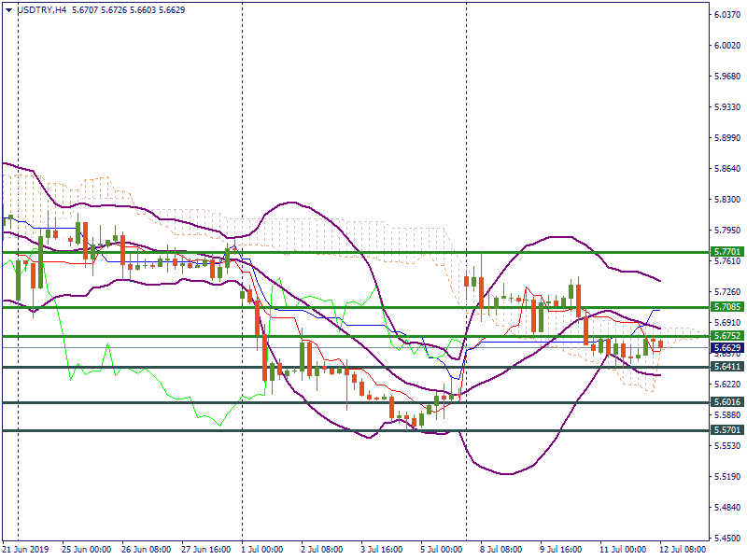This screenshot has width=747, height=560.
Task: Click the 27 Jun 16:00 time label
Action: click(x=207, y=550)
